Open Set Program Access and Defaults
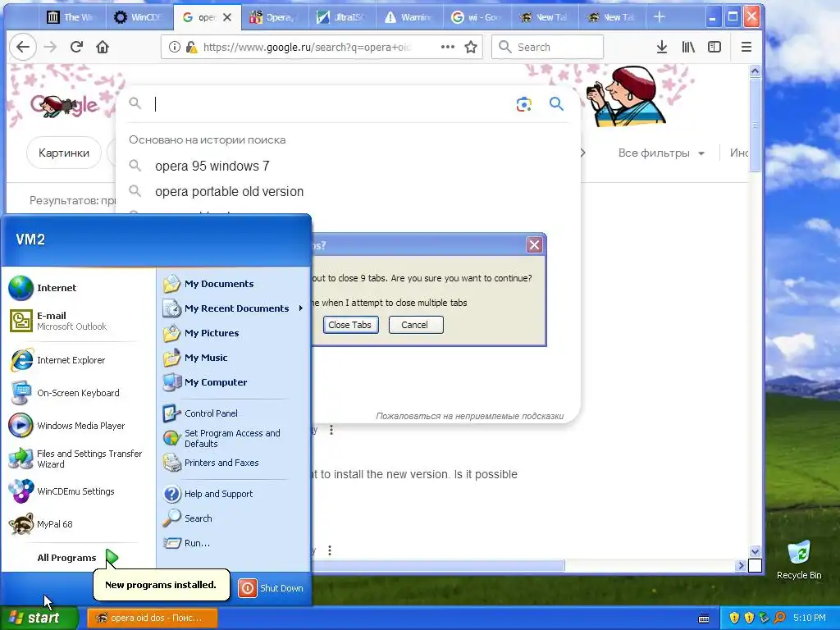Screen dimensions: 840x630 234,438
